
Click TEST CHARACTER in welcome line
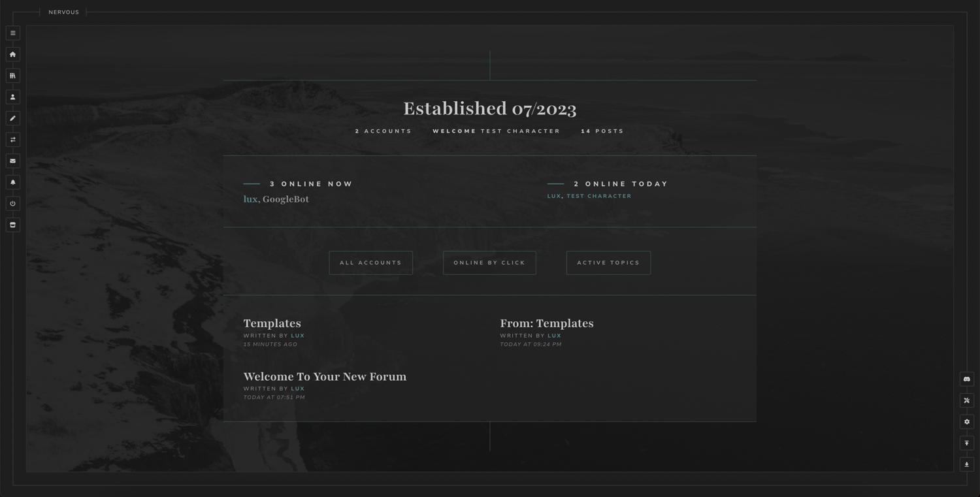pos(521,131)
